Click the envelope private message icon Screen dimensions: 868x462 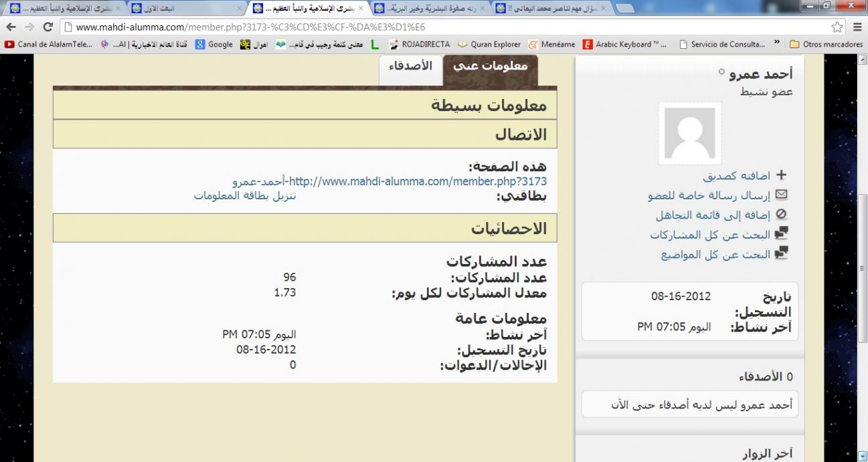pos(780,195)
